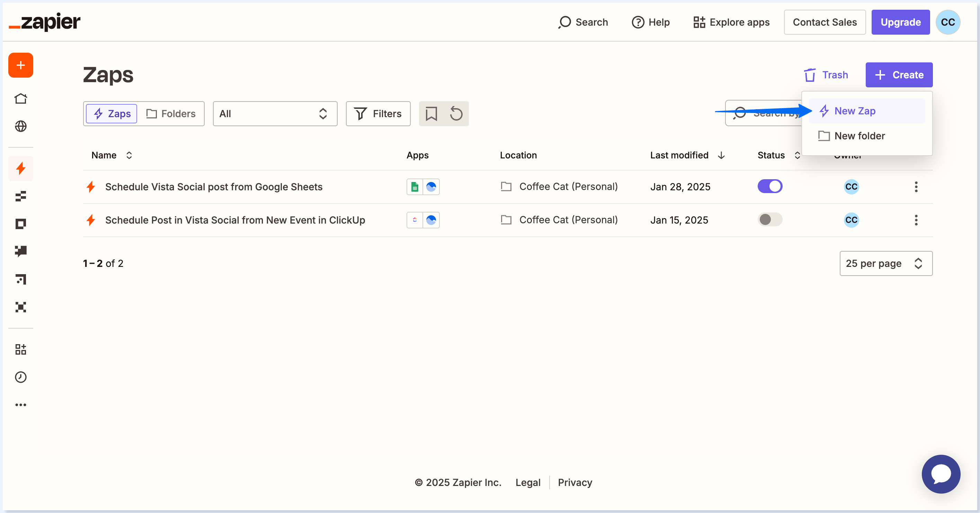This screenshot has width=980, height=513.
Task: Click the search by name field
Action: (x=763, y=113)
